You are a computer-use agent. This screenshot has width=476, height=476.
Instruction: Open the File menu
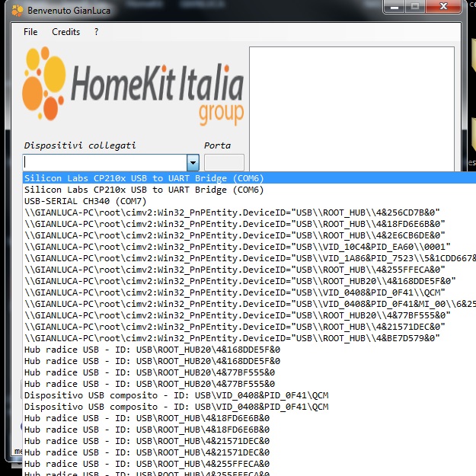click(x=30, y=32)
